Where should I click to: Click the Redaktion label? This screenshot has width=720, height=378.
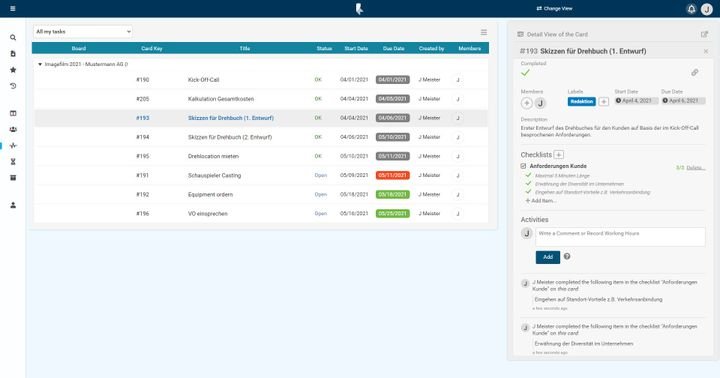click(582, 102)
